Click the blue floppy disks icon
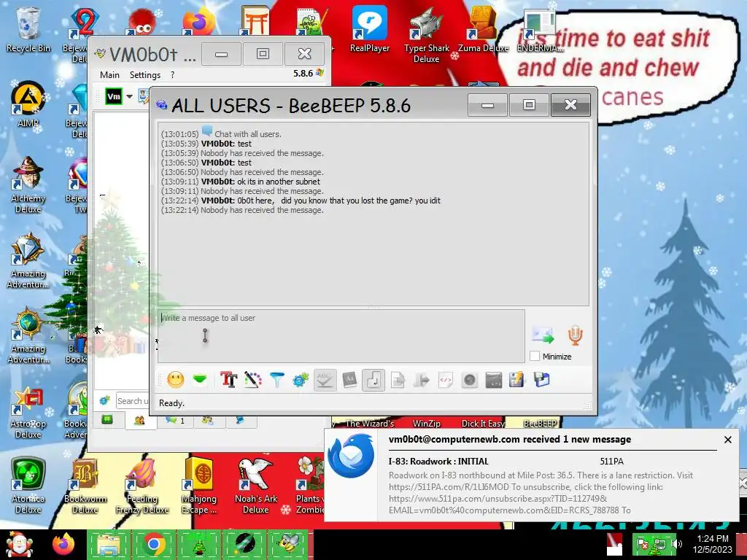 pyautogui.click(x=542, y=379)
